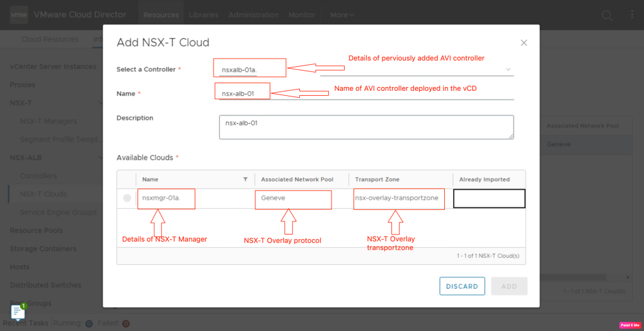Viewport: 644px width, 331px height.
Task: Open the floating notes icon with badge
Action: point(18,311)
